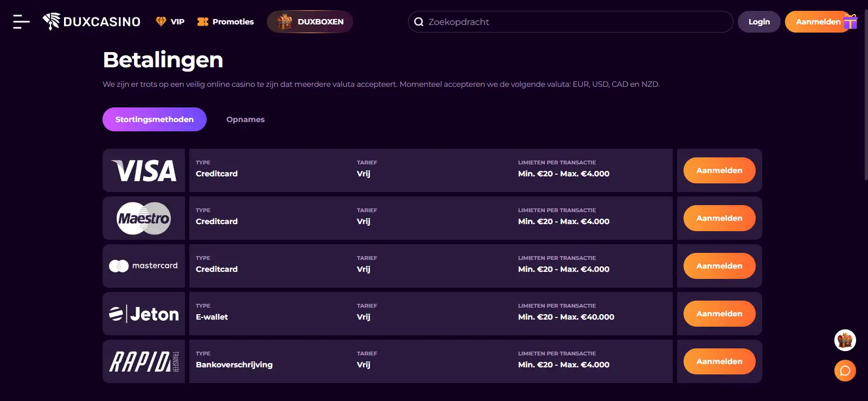Click Aanmelden in the VISA row

[719, 170]
